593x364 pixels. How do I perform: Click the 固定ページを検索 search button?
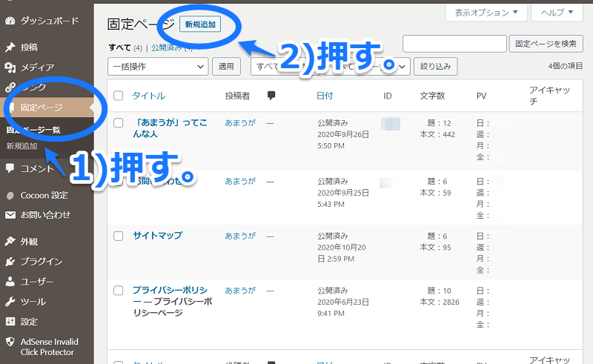click(546, 44)
